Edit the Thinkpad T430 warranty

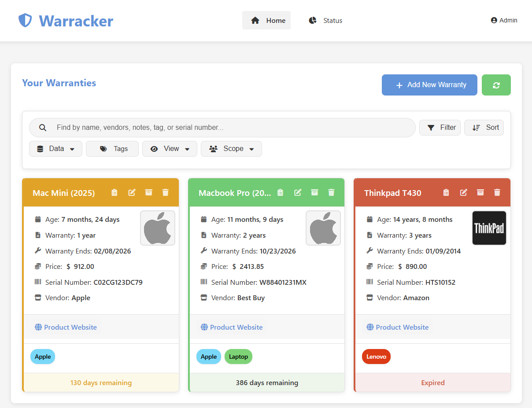(464, 192)
